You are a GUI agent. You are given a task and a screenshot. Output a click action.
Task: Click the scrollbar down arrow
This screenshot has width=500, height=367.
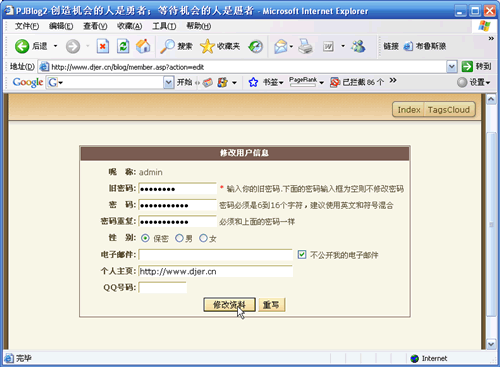pyautogui.click(x=491, y=344)
